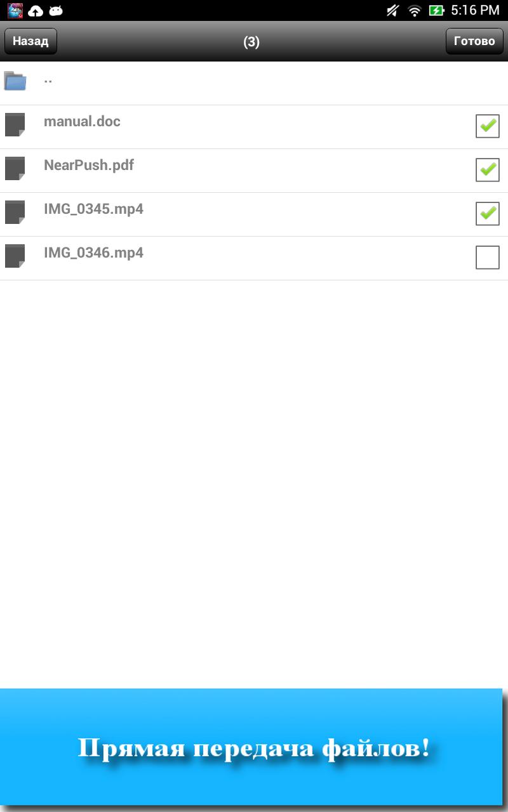Check the IMG_0346.mp4 checkbox
This screenshot has width=508, height=812.
click(x=488, y=258)
